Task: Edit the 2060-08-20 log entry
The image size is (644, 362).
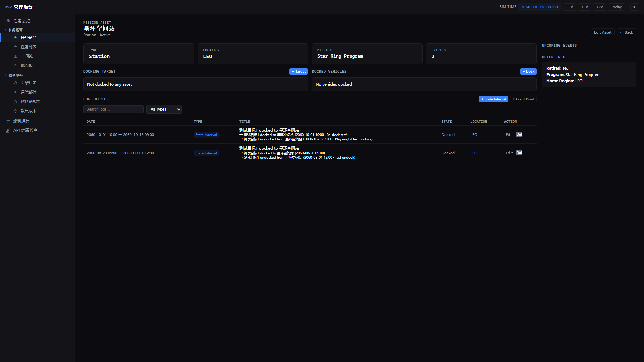Action: pyautogui.click(x=509, y=153)
